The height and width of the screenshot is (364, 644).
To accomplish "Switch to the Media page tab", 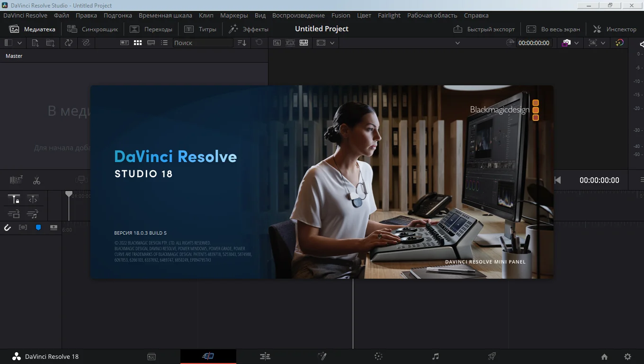I will tap(152, 356).
